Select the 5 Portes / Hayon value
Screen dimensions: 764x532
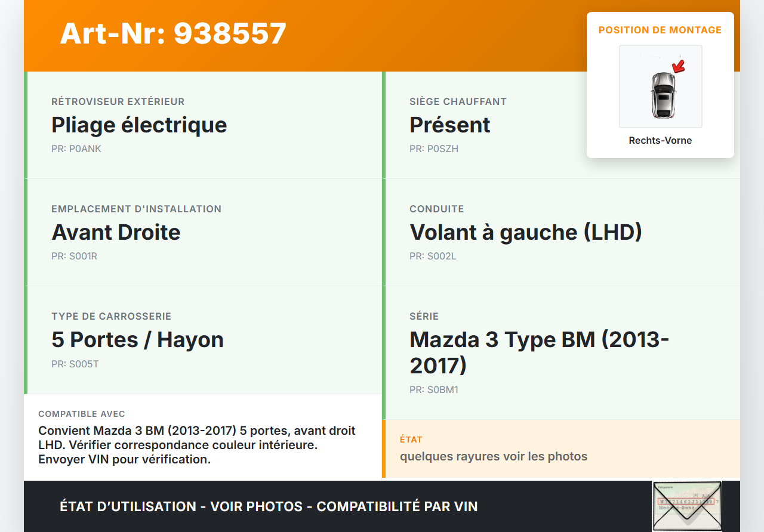pyautogui.click(x=137, y=340)
